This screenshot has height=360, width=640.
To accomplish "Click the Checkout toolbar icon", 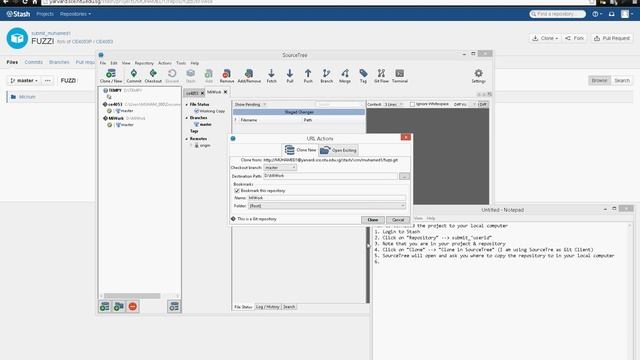I will [153, 76].
